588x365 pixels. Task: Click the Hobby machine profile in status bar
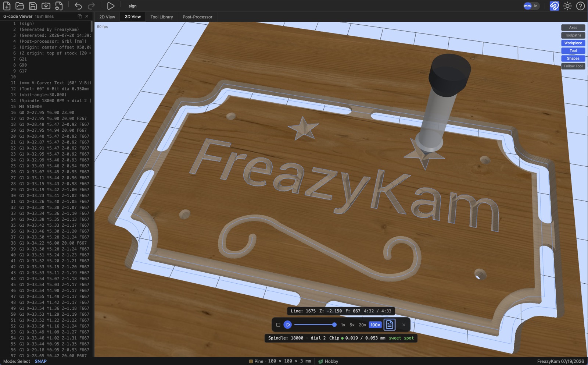tap(328, 361)
